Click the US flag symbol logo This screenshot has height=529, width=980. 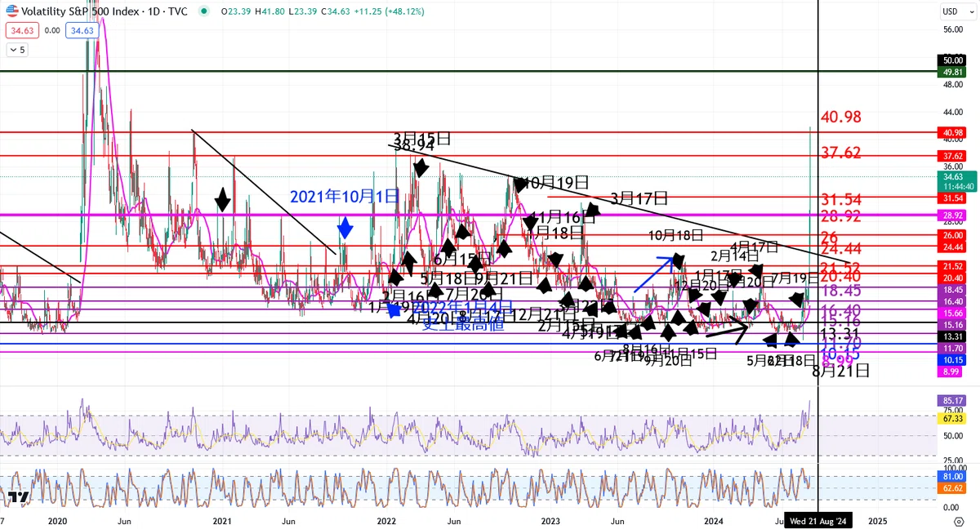pos(11,11)
